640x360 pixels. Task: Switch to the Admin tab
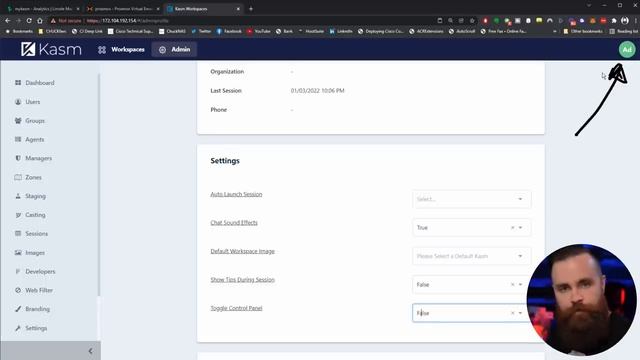pyautogui.click(x=174, y=49)
